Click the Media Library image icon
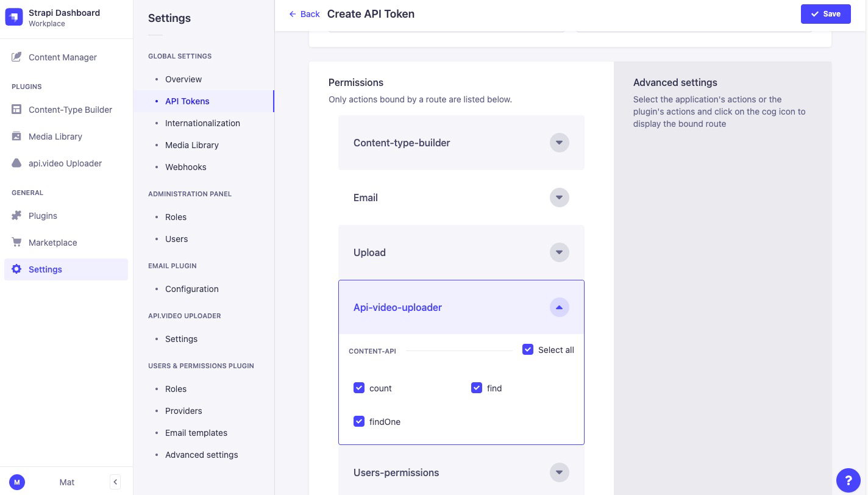The image size is (868, 495). point(16,137)
